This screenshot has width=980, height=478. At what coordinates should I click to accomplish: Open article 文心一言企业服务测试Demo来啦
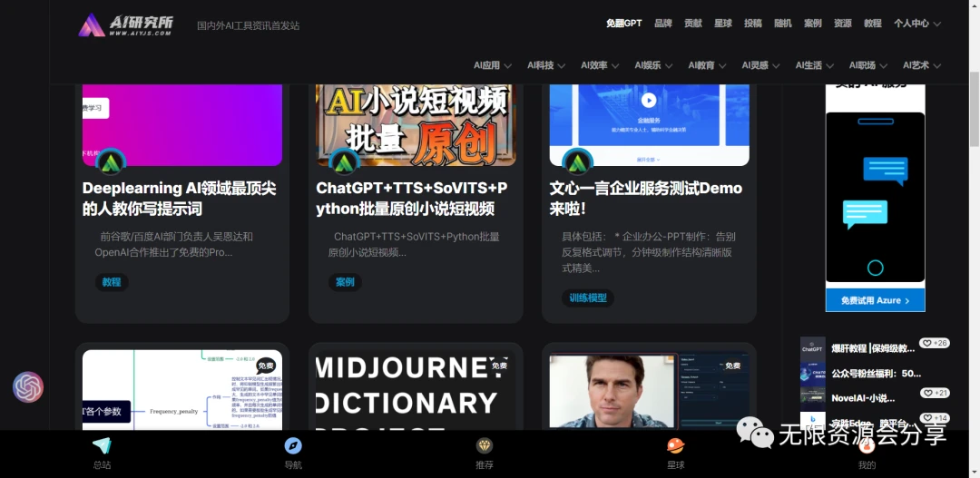click(x=646, y=199)
